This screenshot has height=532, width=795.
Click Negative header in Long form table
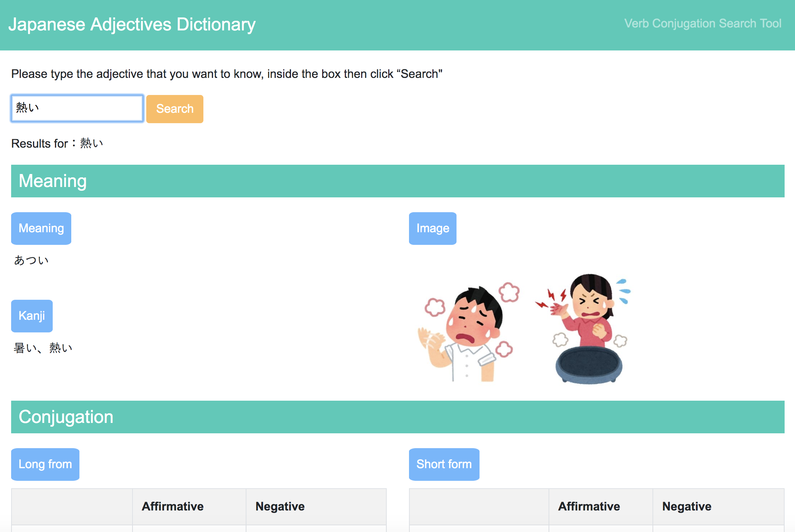click(x=280, y=506)
